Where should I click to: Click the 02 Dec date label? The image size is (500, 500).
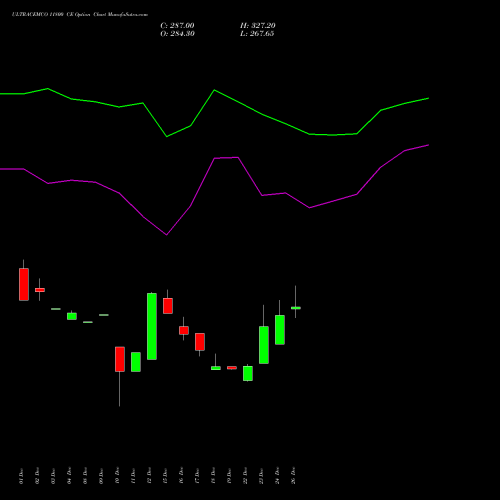(x=37, y=476)
